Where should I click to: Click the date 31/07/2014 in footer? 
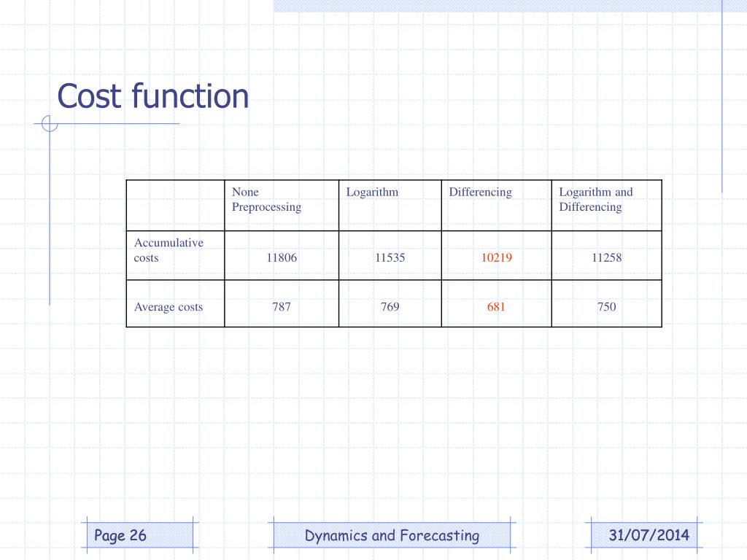(649, 535)
